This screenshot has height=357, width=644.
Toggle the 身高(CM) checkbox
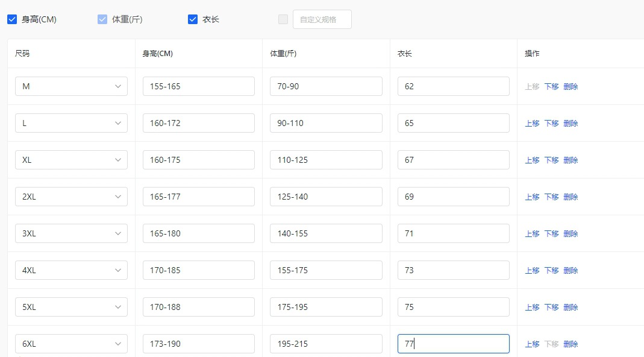[12, 19]
